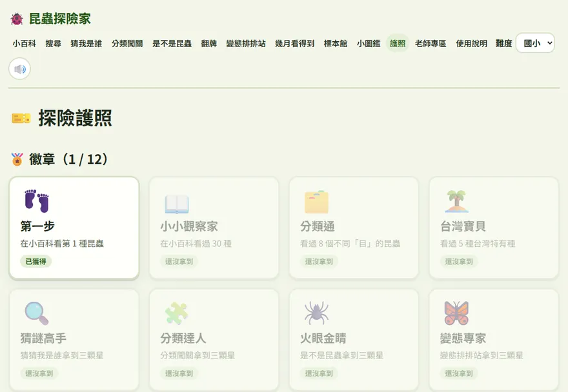Viewport: 568px width, 392px height.
Task: Click text 是不是昆蟲拿到三顆星
Action: 341,355
